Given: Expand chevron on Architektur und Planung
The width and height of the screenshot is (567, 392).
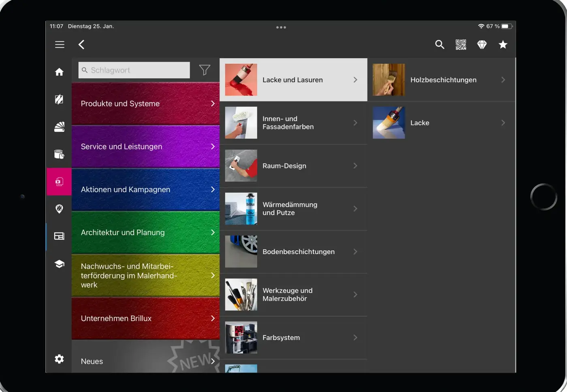Looking at the screenshot, I should [213, 232].
